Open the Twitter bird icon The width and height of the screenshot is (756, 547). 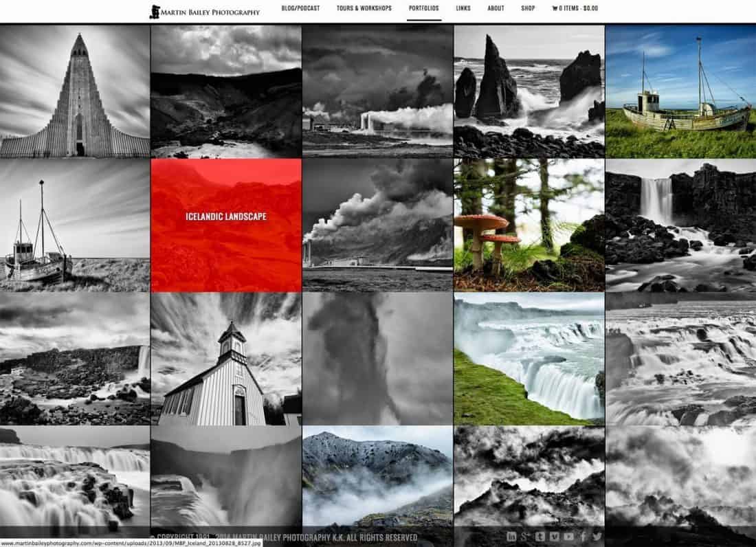pyautogui.click(x=597, y=537)
